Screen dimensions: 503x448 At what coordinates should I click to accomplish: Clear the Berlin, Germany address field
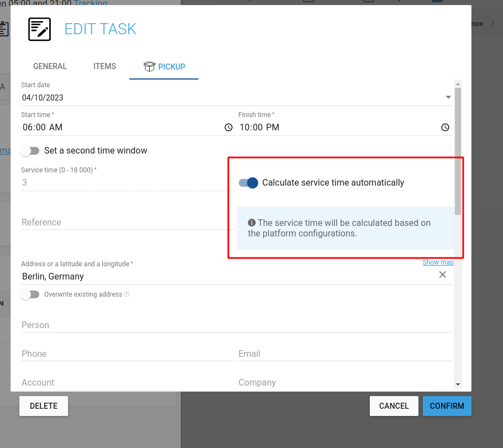(x=442, y=275)
